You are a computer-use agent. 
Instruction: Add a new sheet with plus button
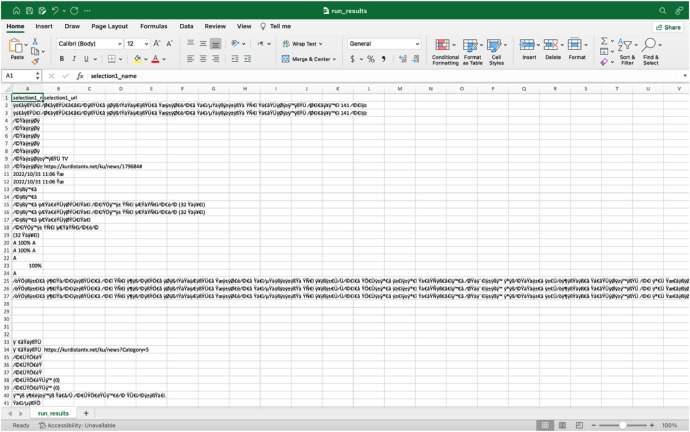[86, 413]
